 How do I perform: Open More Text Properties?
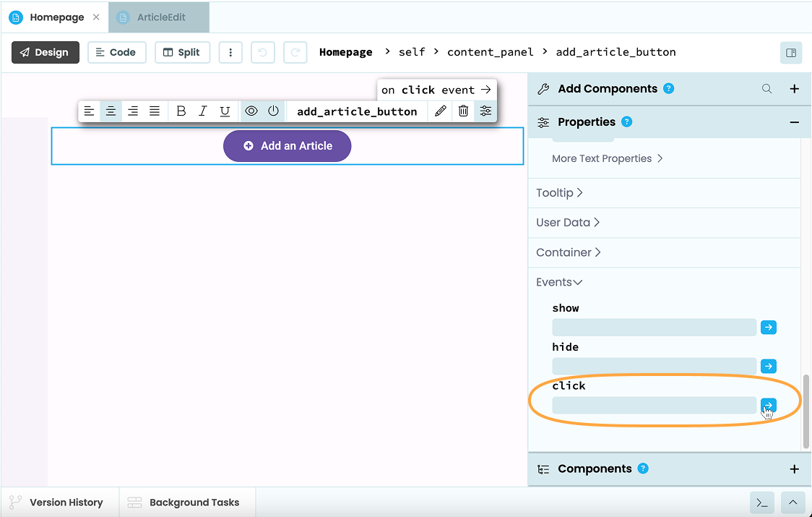[607, 158]
